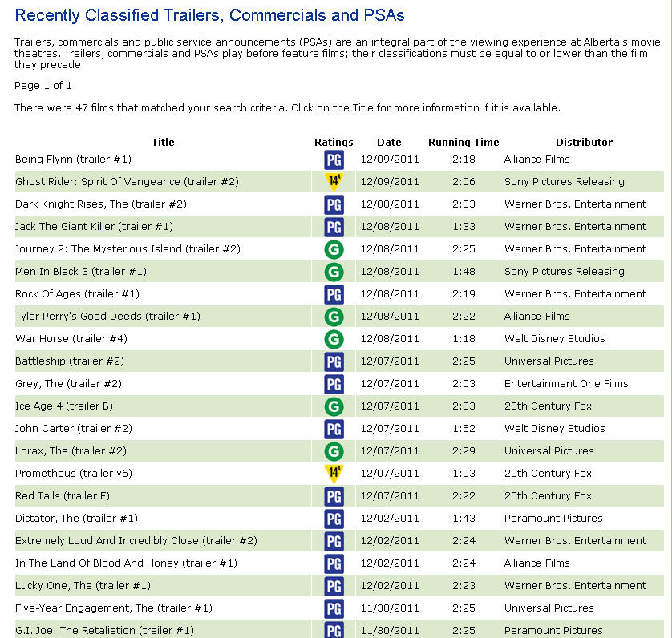Screen dimensions: 672x638
Task: Click the PG rating icon for G.I. Joe: The Retaliation
Action: 334,630
